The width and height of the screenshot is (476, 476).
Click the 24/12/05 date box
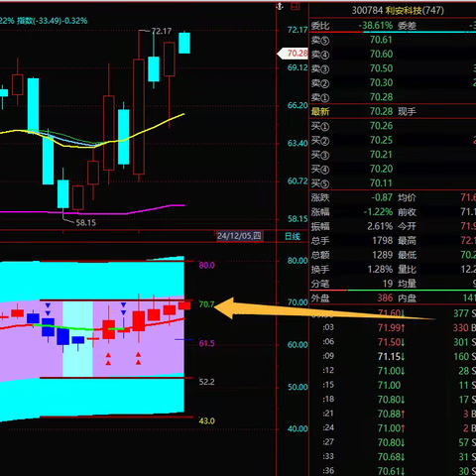(240, 236)
